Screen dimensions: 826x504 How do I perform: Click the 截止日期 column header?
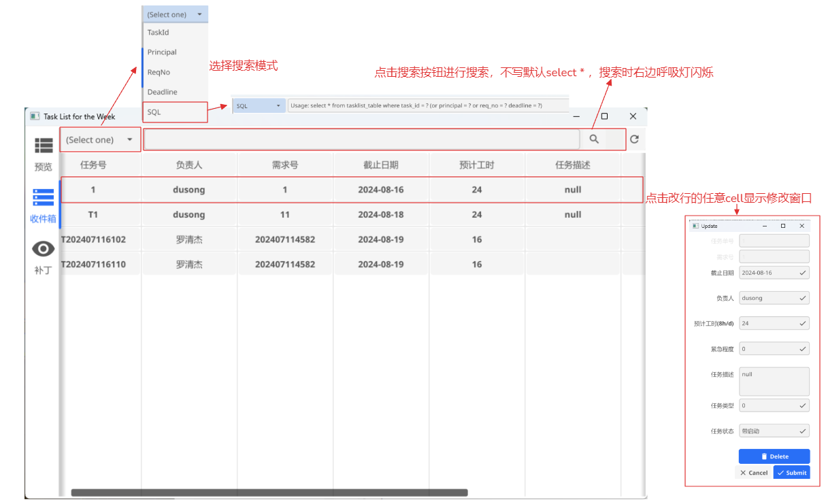pos(380,165)
